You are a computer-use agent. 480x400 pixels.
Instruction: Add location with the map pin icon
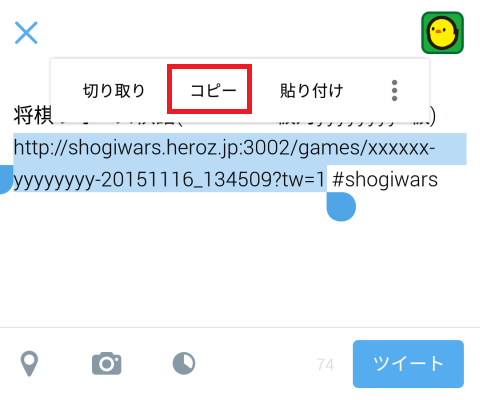click(x=29, y=364)
